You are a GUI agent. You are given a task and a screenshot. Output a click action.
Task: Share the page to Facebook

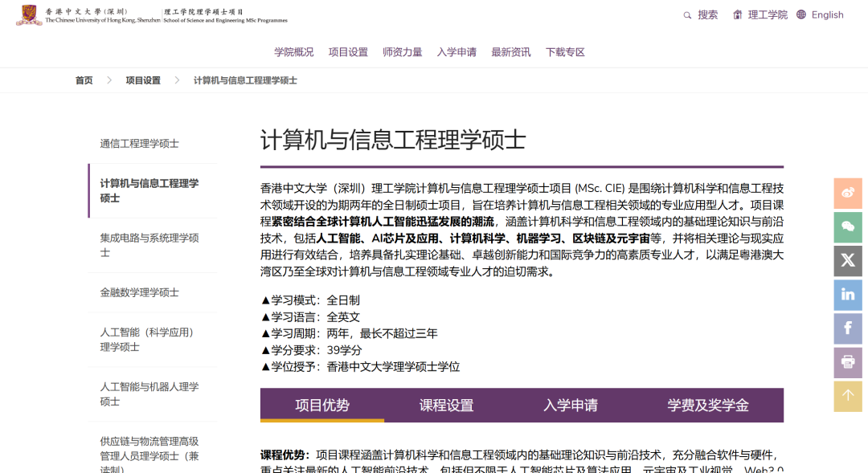(x=847, y=328)
